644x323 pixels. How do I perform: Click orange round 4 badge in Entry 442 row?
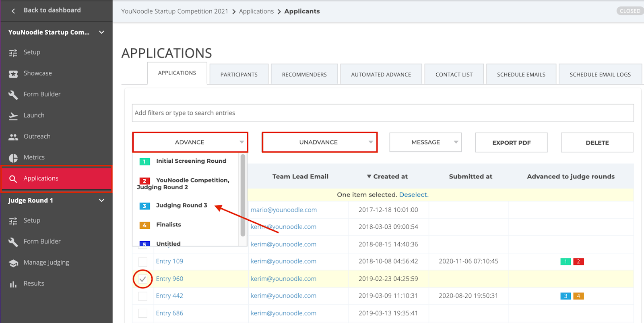(578, 296)
